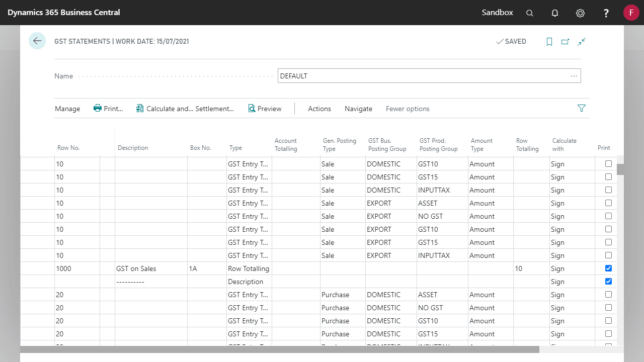Open the Navigate menu
The width and height of the screenshot is (644, 362).
[358, 109]
